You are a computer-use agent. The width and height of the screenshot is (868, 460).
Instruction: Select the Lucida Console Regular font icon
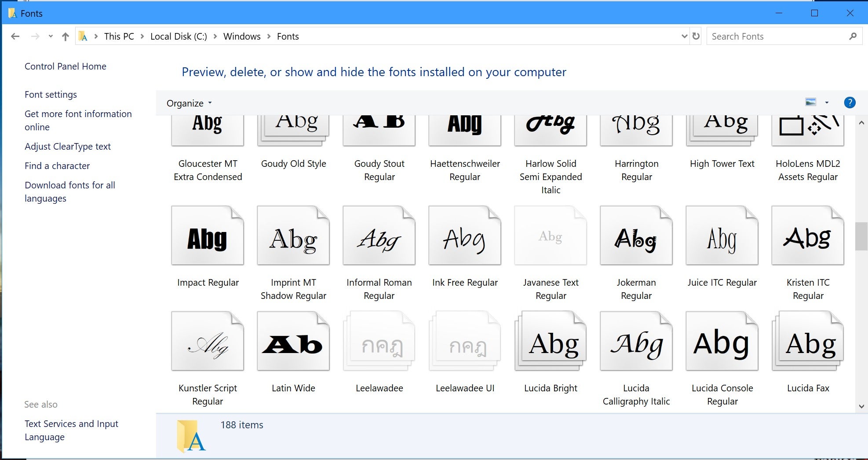pos(722,341)
